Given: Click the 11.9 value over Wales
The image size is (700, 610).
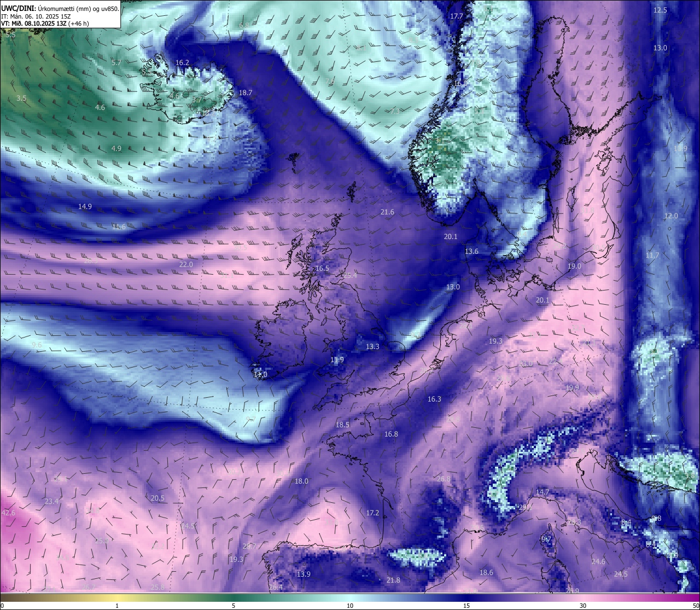Looking at the screenshot, I should 337,359.
